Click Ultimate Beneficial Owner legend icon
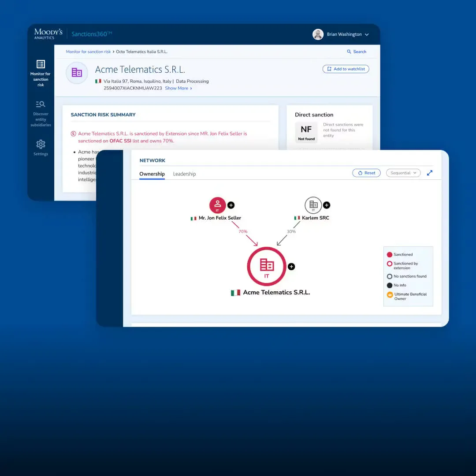This screenshot has height=476, width=476. [x=390, y=294]
